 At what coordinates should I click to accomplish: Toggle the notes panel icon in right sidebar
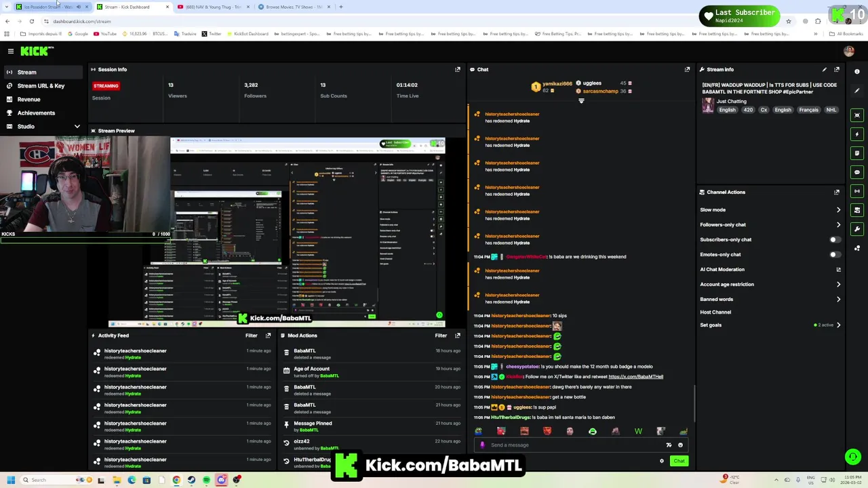857,153
